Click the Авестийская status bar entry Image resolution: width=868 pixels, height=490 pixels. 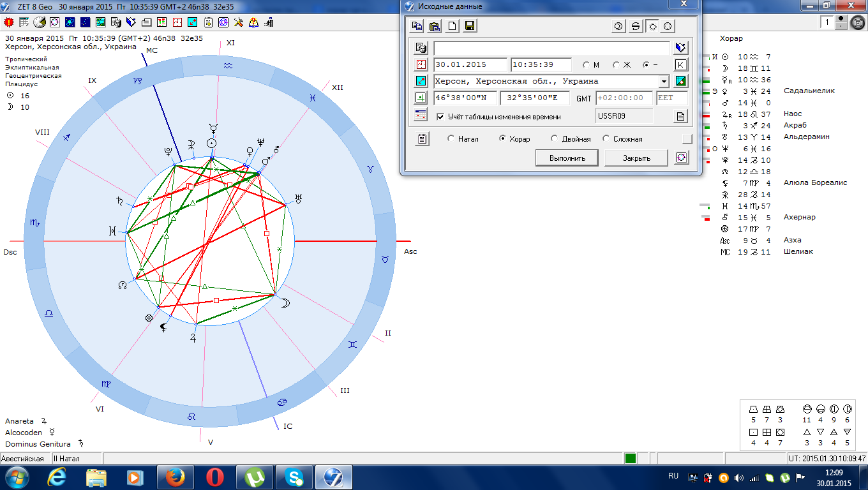point(26,459)
